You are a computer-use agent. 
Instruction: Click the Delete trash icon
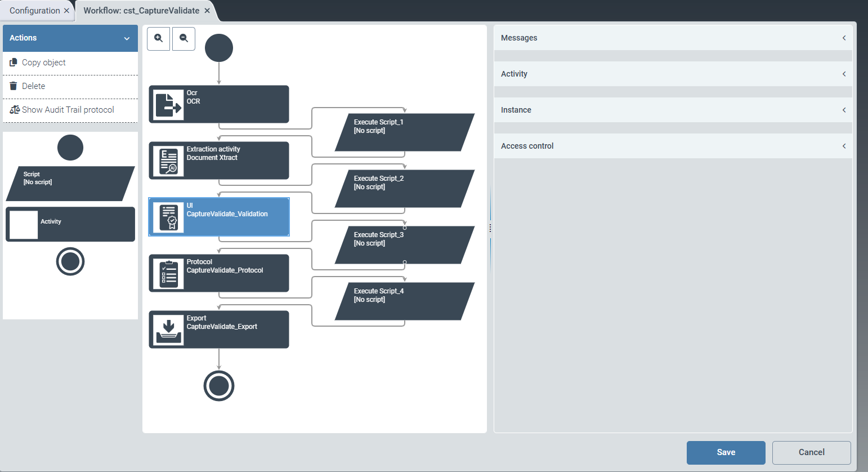click(13, 86)
